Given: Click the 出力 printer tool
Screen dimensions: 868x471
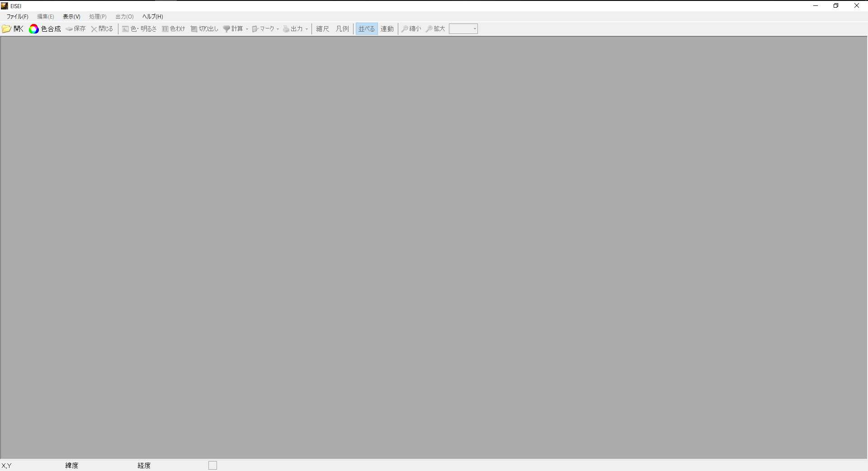Looking at the screenshot, I should pyautogui.click(x=292, y=29).
